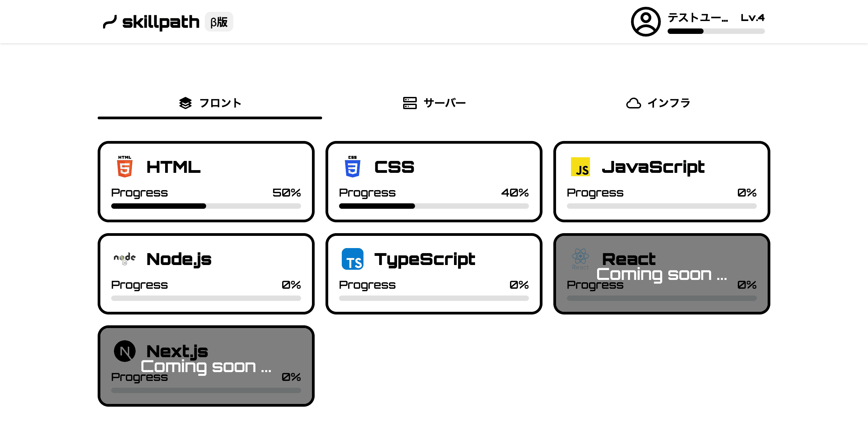
Task: Click the Next.js N logo icon
Action: coord(124,351)
